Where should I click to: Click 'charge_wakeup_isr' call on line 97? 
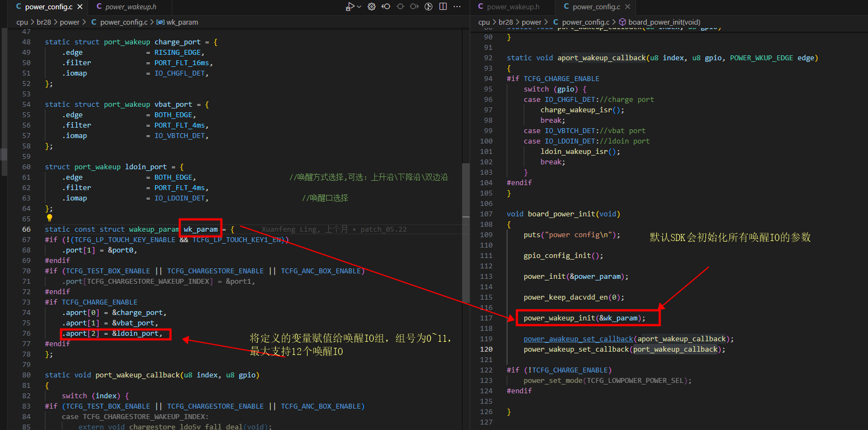(576, 110)
